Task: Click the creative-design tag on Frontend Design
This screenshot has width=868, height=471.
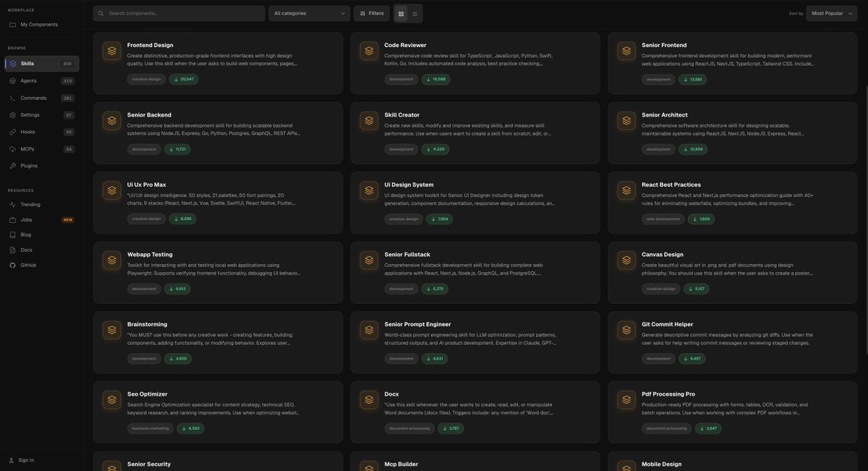Action: tap(147, 80)
